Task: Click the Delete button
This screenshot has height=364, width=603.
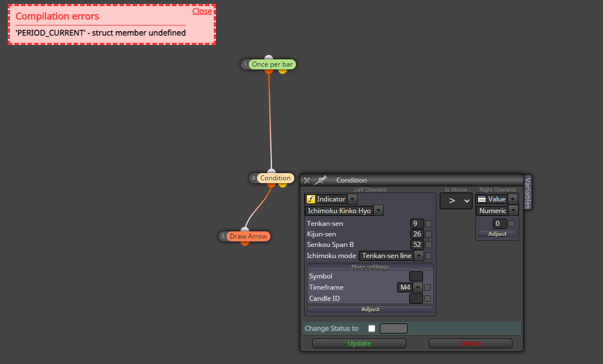Action: pos(470,343)
